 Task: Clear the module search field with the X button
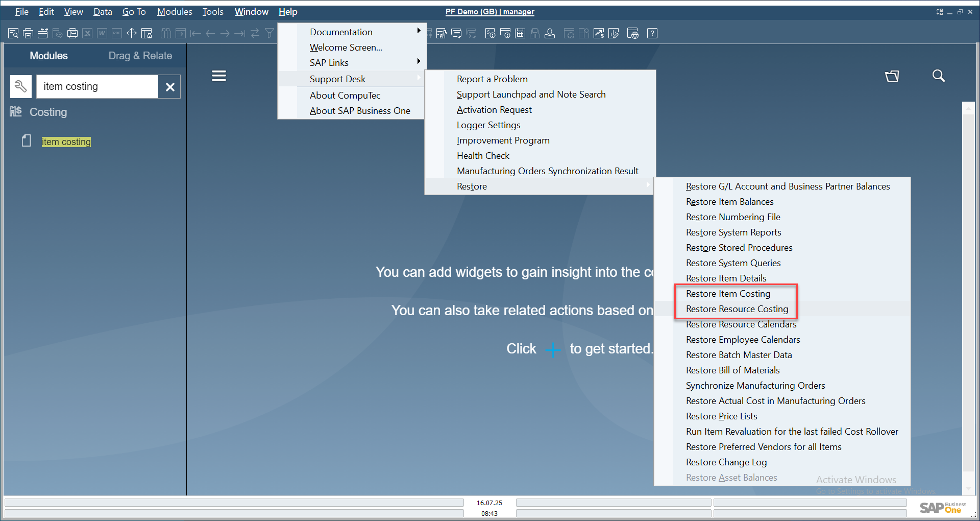(x=170, y=86)
